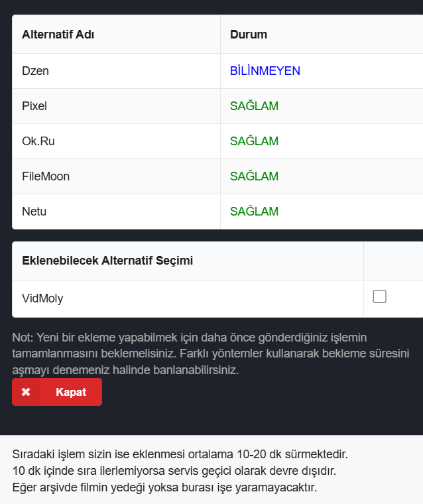Click the SAĞLAM status for Netu

click(254, 211)
